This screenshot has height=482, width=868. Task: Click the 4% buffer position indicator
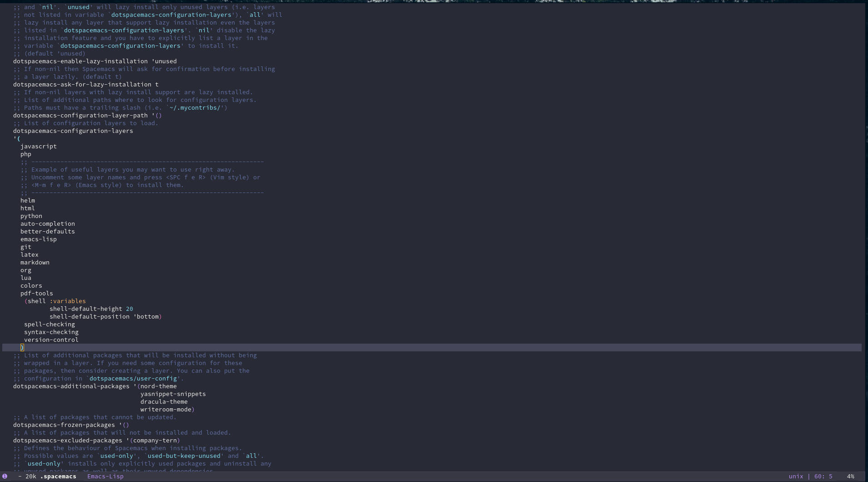pos(850,476)
